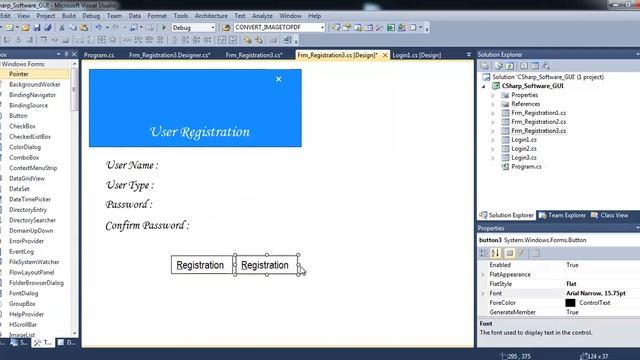640x360 pixels.
Task: Switch to the Class View tab
Action: (609, 216)
